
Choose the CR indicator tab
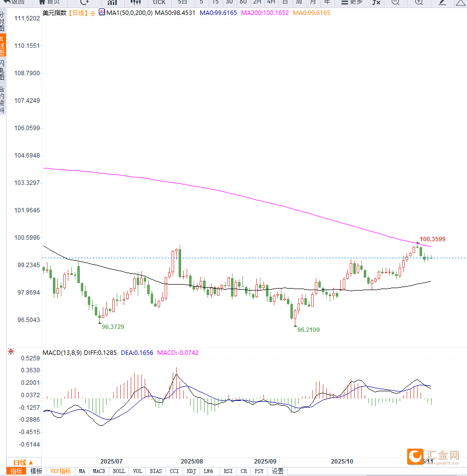(243, 471)
